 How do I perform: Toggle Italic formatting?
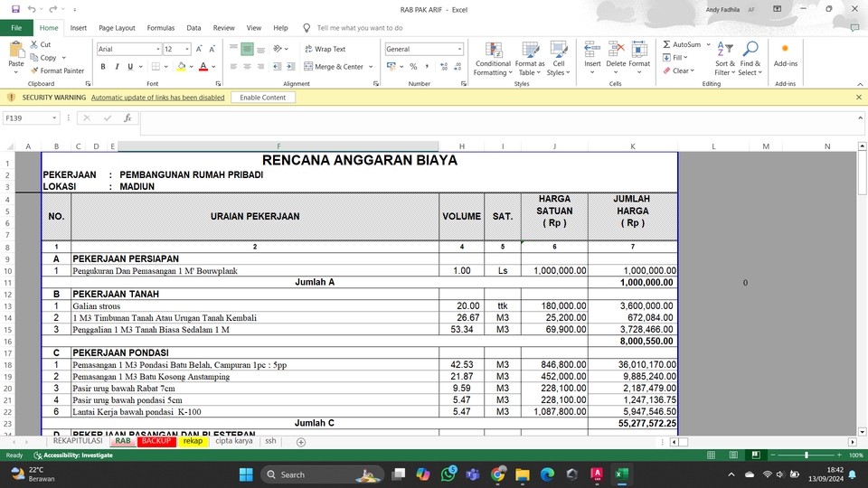pyautogui.click(x=117, y=66)
